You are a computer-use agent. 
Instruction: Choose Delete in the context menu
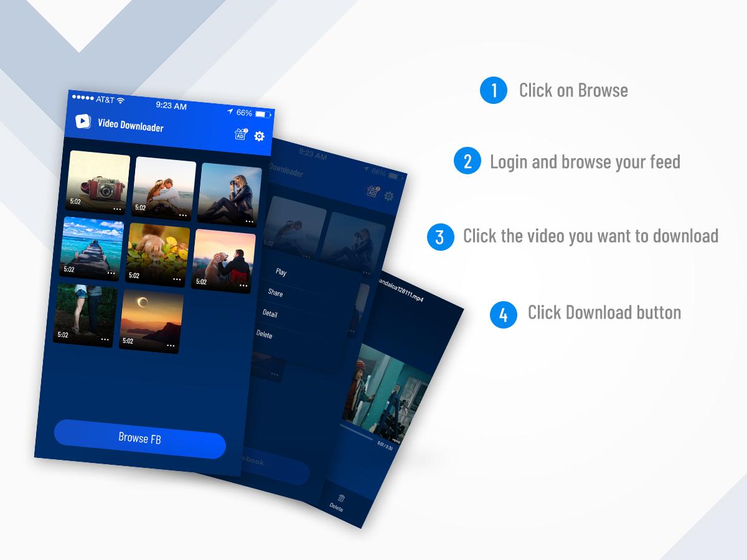click(x=264, y=335)
